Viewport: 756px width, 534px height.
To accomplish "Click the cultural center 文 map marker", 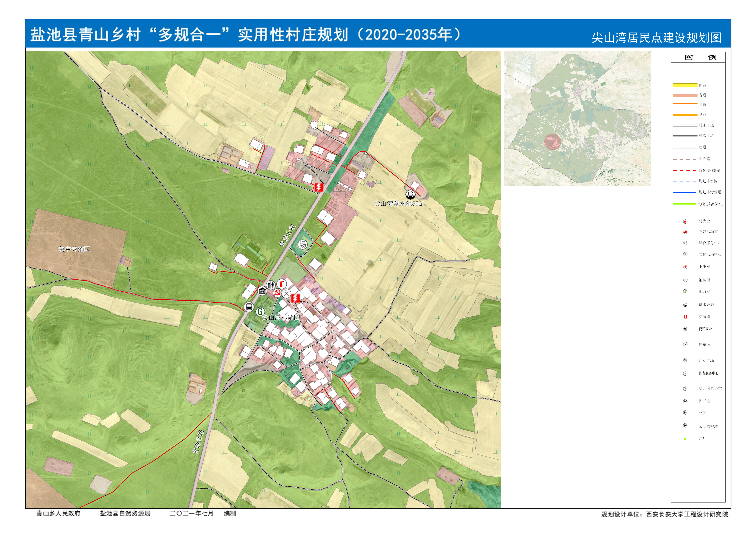I will pyautogui.click(x=287, y=294).
